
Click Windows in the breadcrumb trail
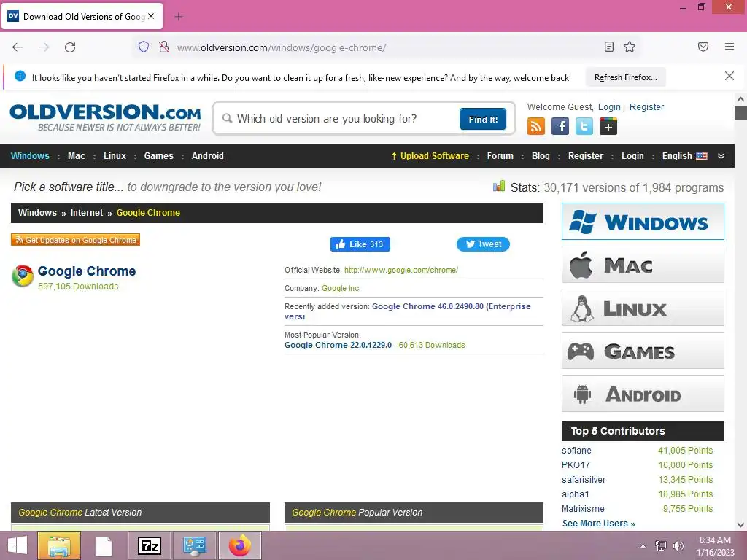pyautogui.click(x=37, y=213)
